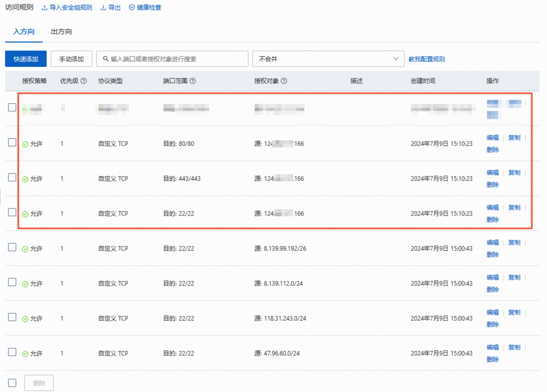Switch to the 出方向 tab
Screen dimensions: 547x392
point(61,32)
